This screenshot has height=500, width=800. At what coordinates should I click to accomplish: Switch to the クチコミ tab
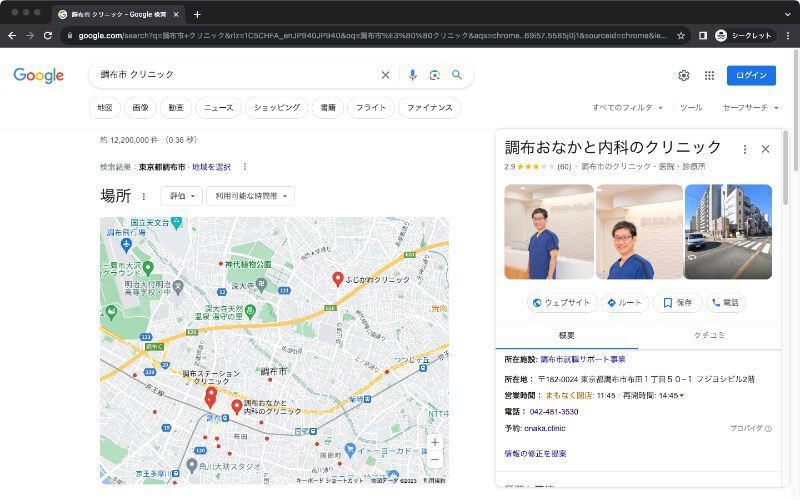[709, 334]
